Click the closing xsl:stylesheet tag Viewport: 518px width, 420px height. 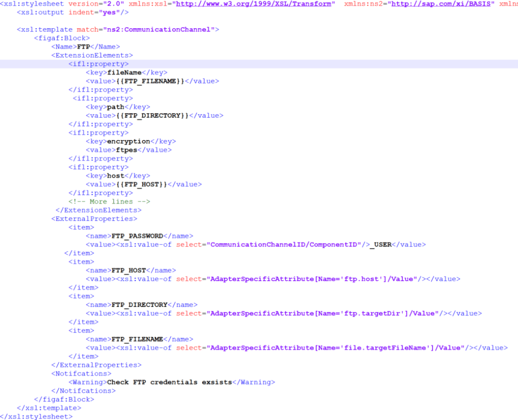tap(36, 416)
